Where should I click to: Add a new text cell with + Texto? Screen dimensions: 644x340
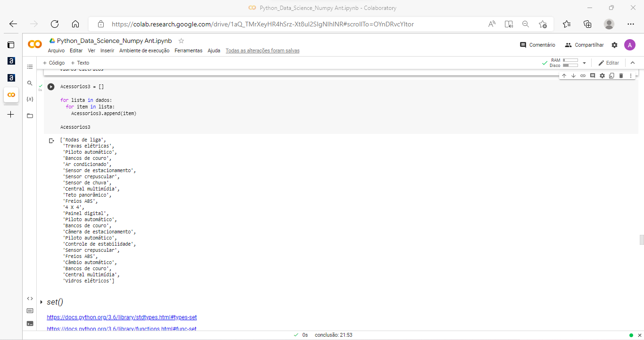[80, 63]
